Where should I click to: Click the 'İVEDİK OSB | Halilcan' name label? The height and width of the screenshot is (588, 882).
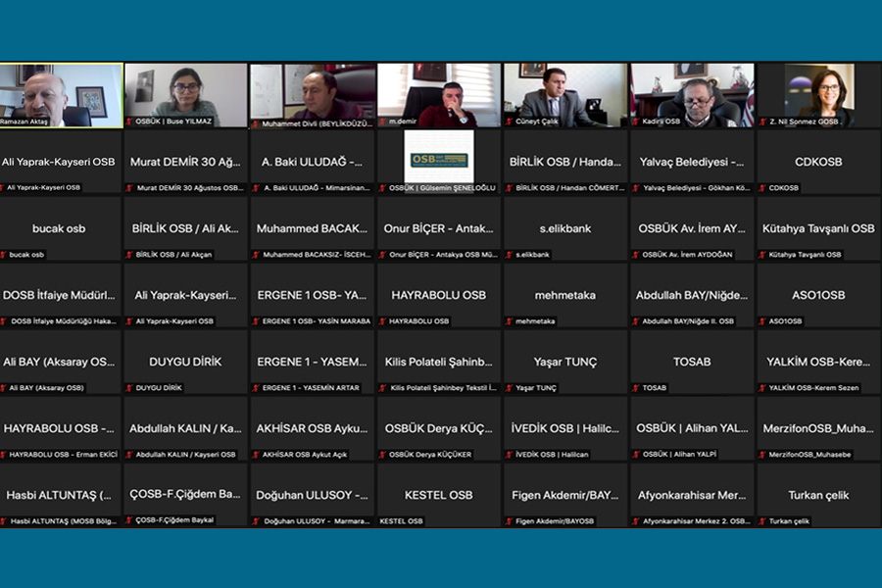[552, 455]
